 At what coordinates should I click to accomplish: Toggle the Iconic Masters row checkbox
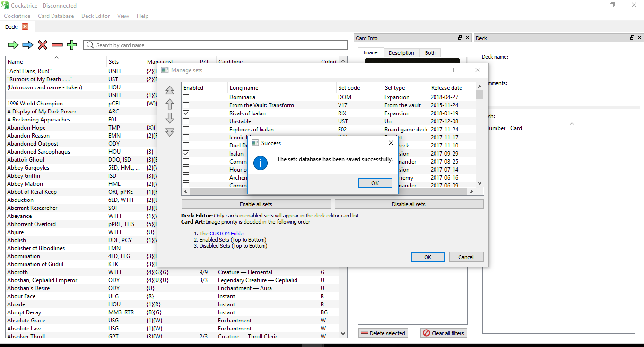186,138
